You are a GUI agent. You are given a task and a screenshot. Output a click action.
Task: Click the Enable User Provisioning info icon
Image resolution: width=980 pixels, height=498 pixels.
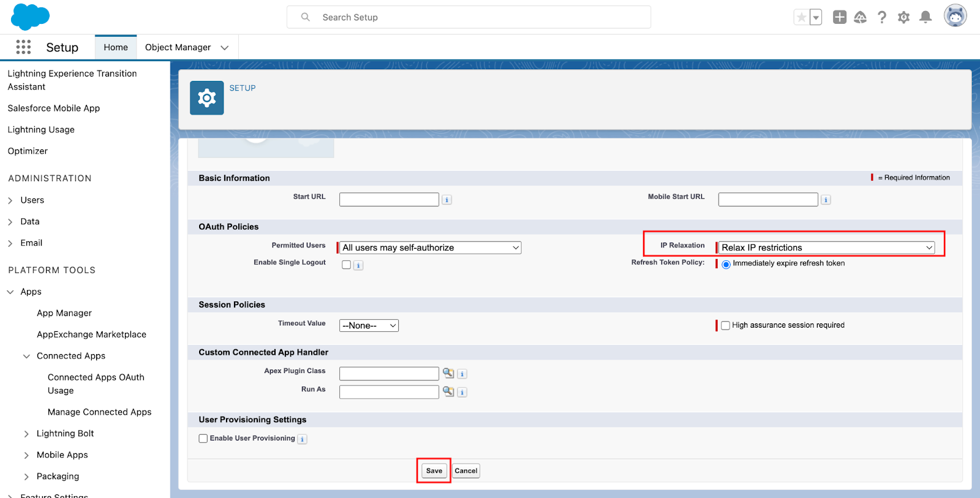pyautogui.click(x=303, y=439)
